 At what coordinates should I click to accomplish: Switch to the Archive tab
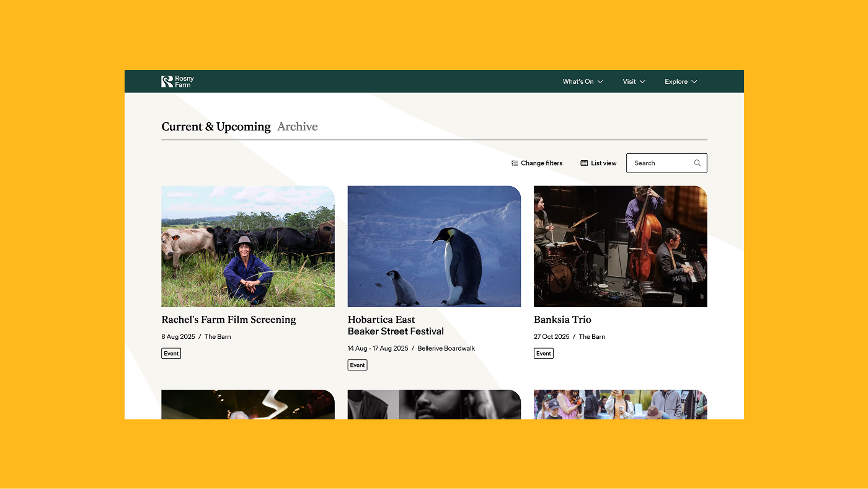298,127
